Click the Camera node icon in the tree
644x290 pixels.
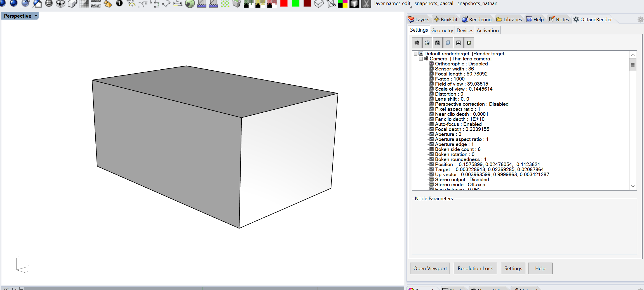(426, 58)
